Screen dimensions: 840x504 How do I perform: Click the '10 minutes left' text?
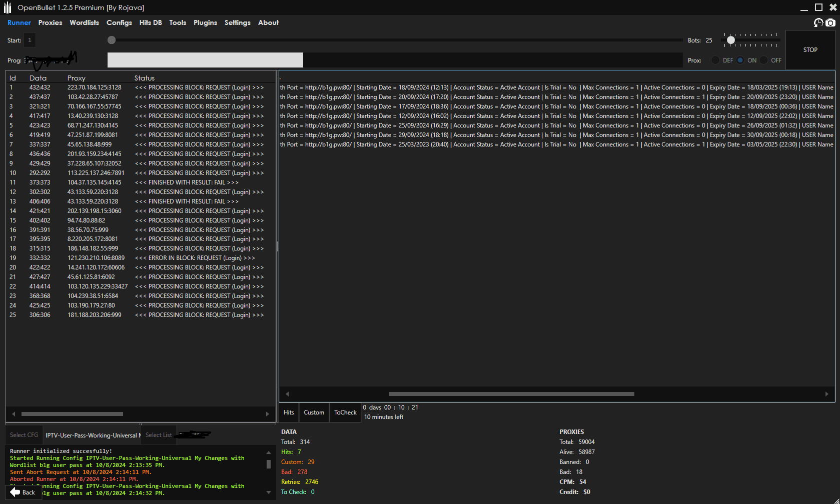(x=384, y=417)
